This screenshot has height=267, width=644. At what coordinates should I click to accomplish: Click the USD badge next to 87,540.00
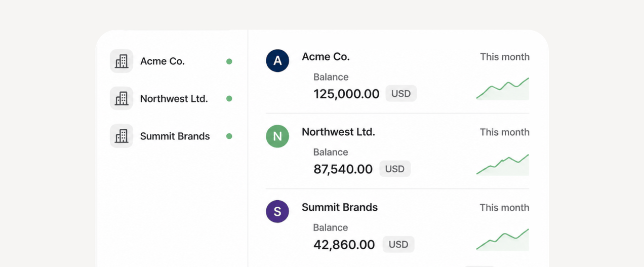point(395,169)
